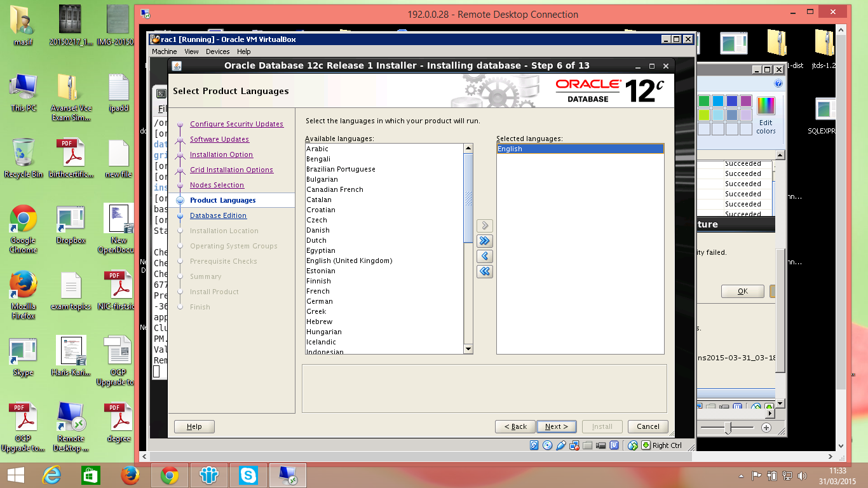Select English (United Kingdom) in available languages

coord(384,261)
